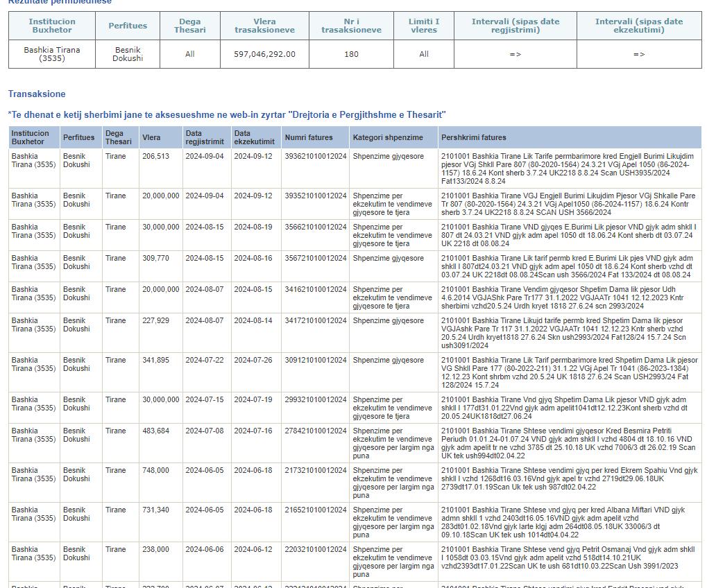Click 'Nr i trasaksioneve' summary header
This screenshot has height=588, width=707.
click(352, 26)
